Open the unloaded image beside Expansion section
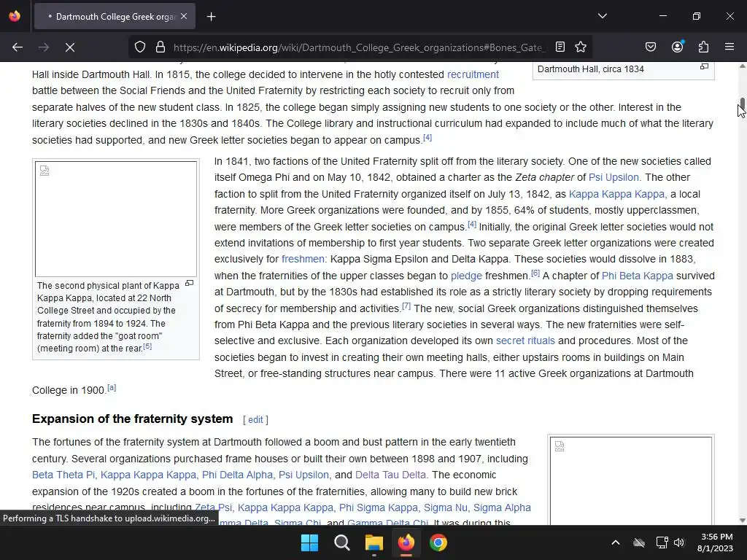This screenshot has width=747, height=560. click(631, 481)
